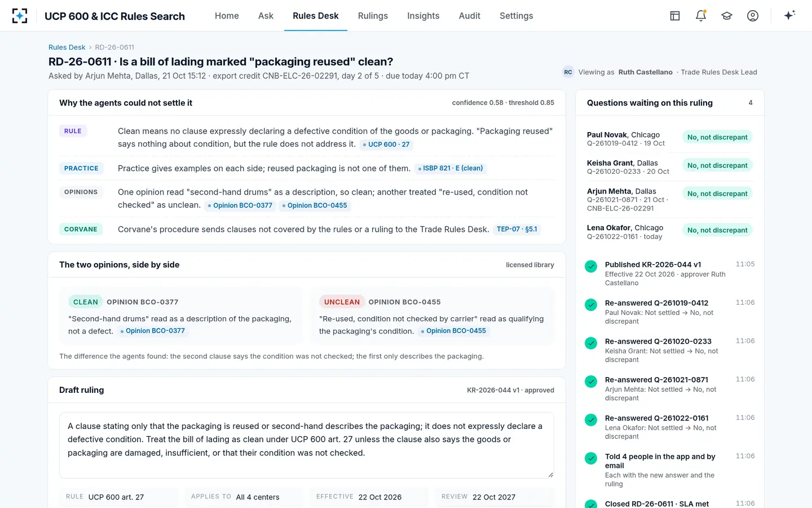Open the Insights tab
812x508 pixels.
423,16
